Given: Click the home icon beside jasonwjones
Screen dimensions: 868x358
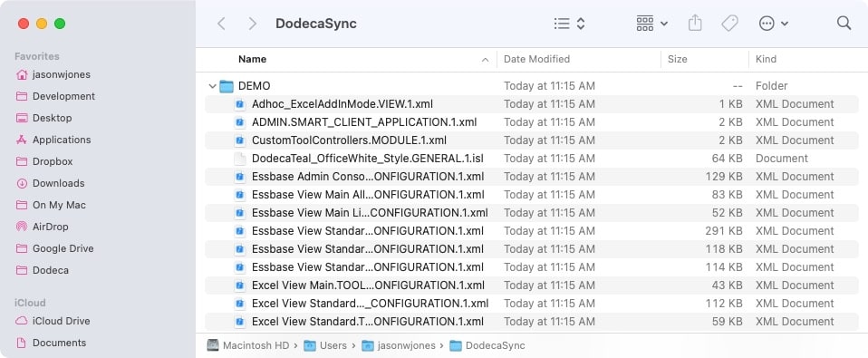Looking at the screenshot, I should [x=22, y=74].
